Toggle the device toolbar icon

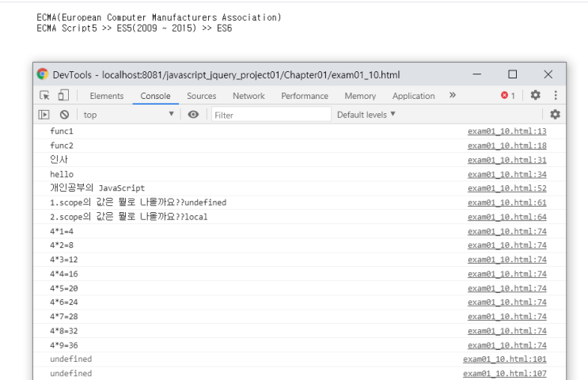click(x=63, y=95)
